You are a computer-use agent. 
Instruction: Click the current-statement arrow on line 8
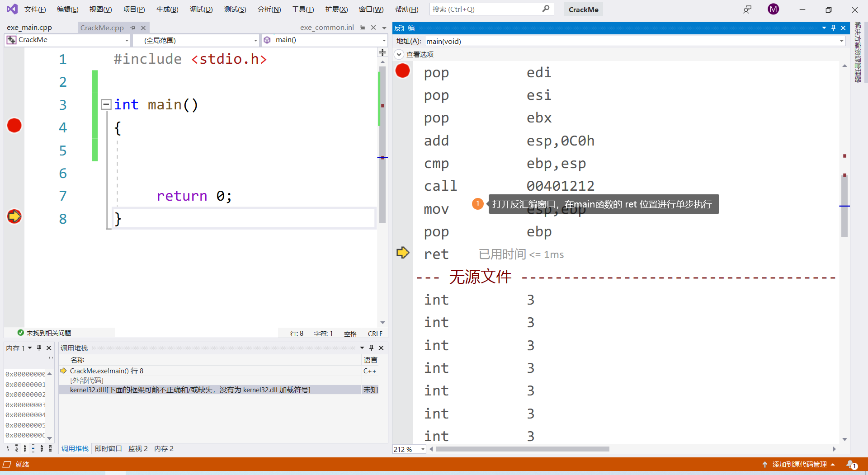(14, 216)
